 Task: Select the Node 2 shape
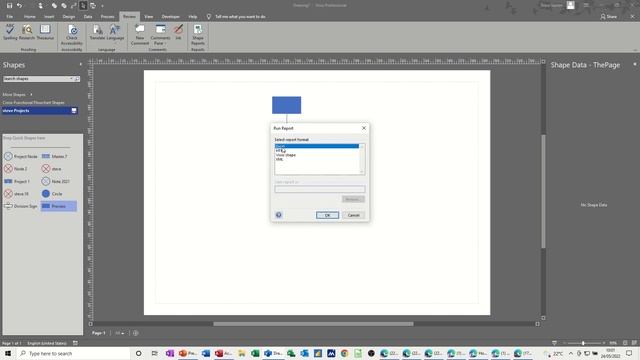click(x=16, y=169)
